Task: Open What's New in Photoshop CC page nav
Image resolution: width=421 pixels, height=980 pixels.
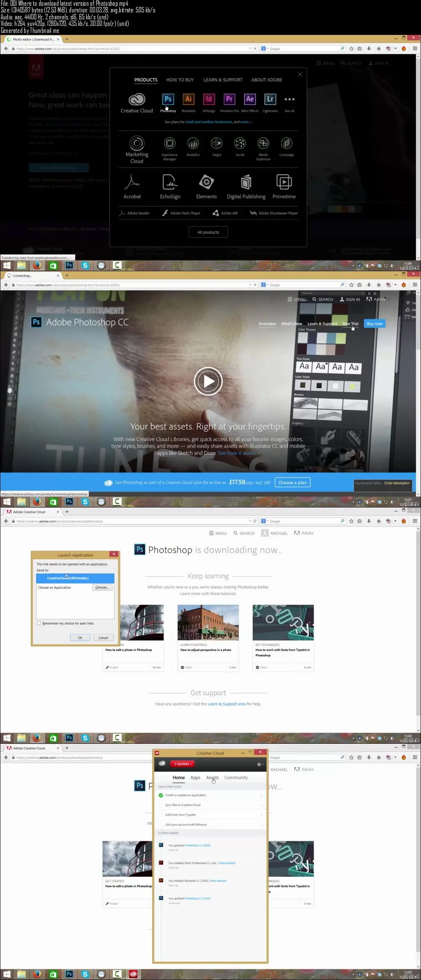Action: (291, 324)
